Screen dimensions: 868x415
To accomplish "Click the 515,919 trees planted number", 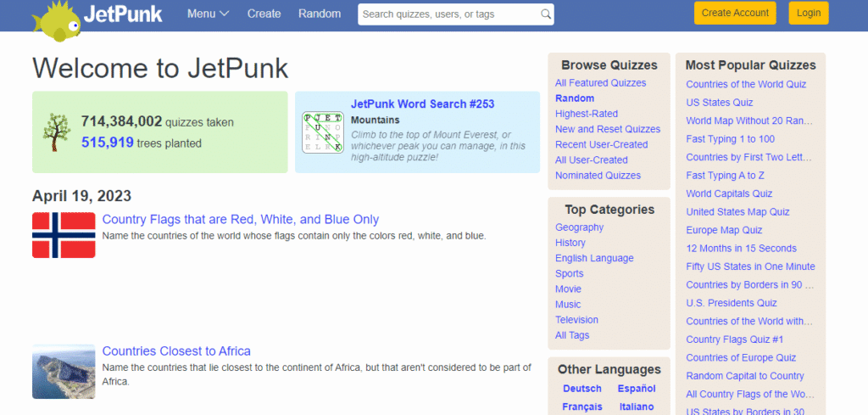I will point(108,143).
